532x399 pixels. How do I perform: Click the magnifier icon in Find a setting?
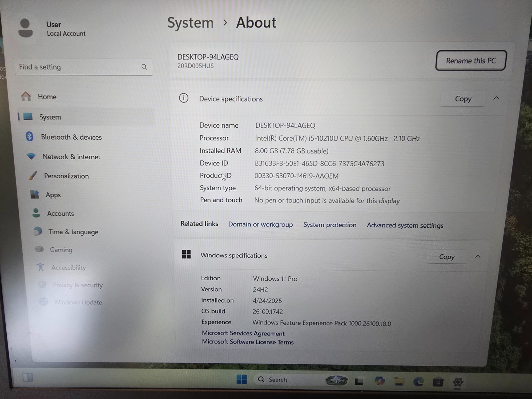point(144,67)
